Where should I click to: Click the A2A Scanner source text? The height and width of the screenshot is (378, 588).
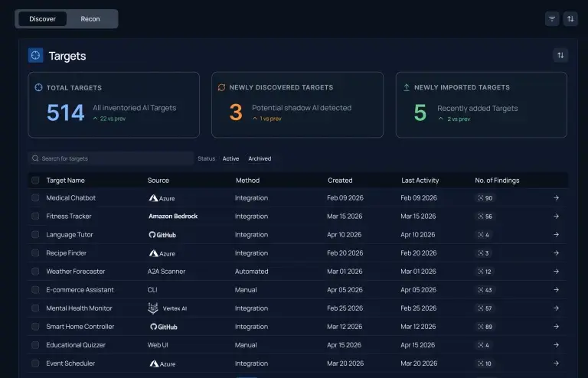[166, 271]
